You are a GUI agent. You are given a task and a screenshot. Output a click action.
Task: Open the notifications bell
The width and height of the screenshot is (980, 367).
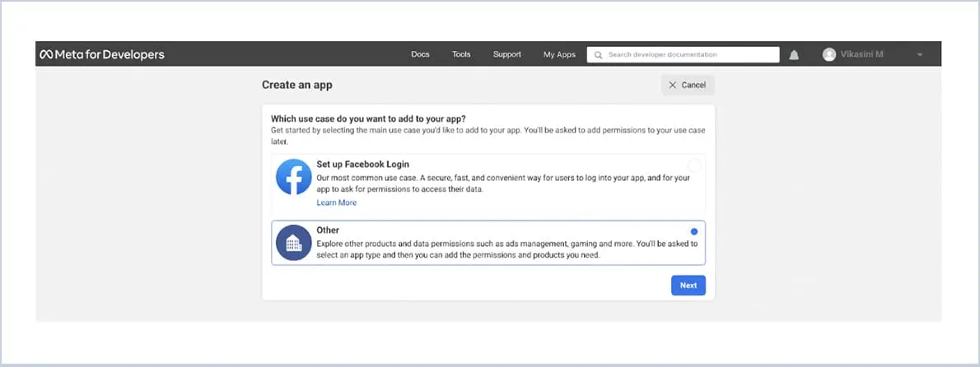click(794, 55)
